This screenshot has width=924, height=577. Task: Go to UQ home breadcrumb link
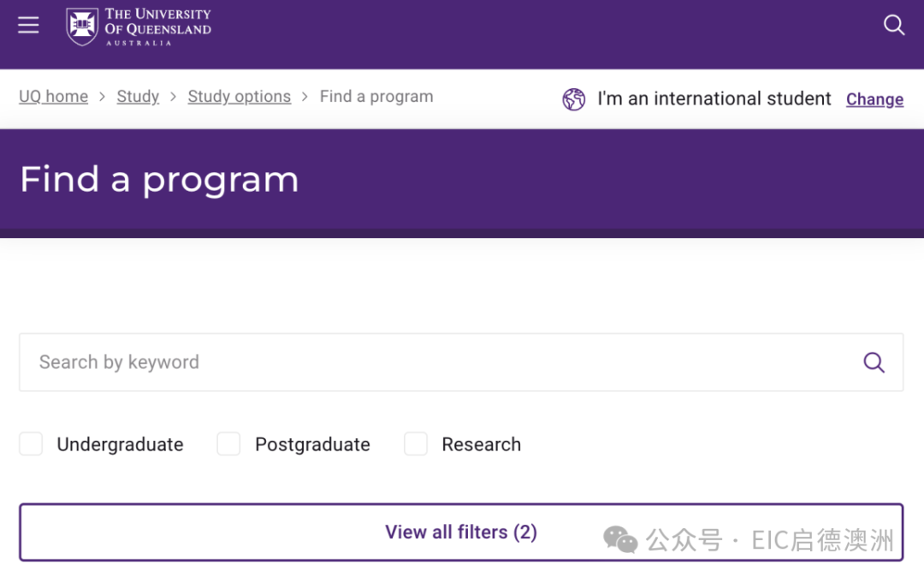click(x=54, y=96)
